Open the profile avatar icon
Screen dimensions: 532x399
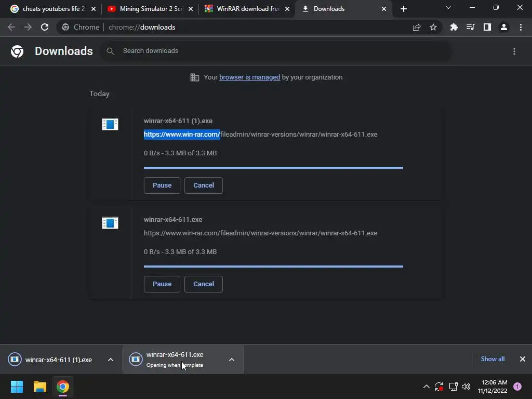tap(504, 27)
